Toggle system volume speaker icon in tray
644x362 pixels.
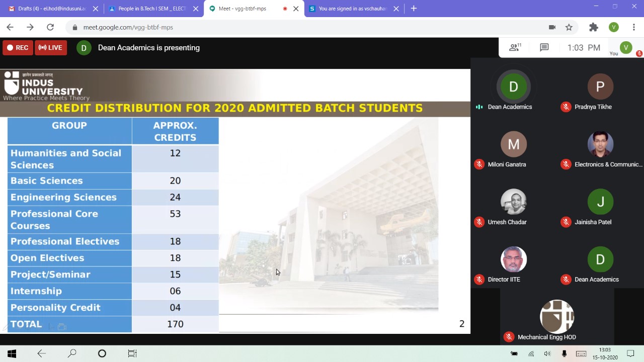tap(547, 353)
